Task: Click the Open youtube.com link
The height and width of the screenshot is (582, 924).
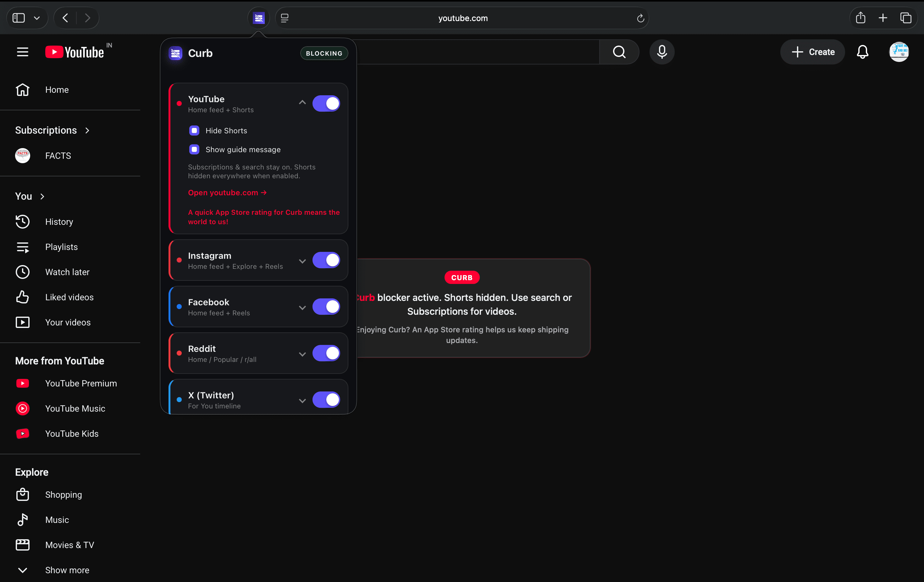Action: [x=227, y=193]
